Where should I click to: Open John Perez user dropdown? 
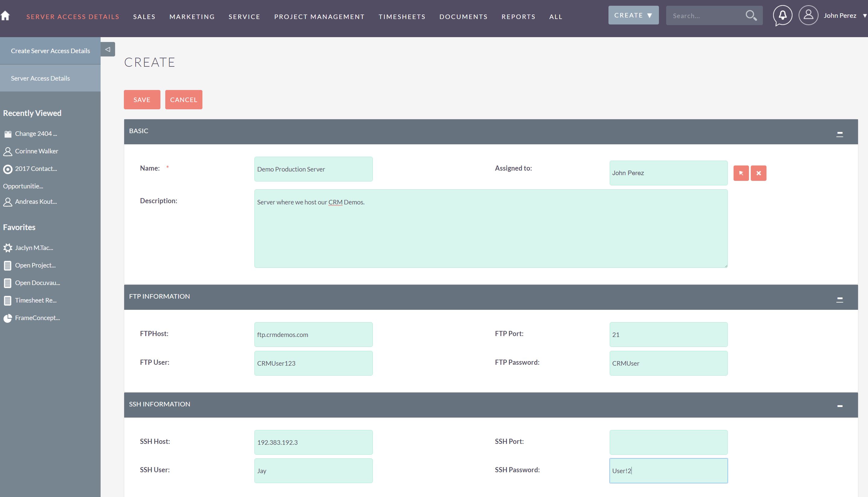[x=845, y=16]
